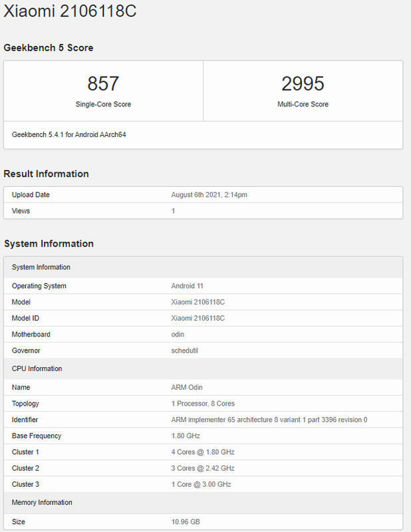The height and width of the screenshot is (532, 411).
Task: Click the Geekbench 5 Score heading
Action: [49, 48]
